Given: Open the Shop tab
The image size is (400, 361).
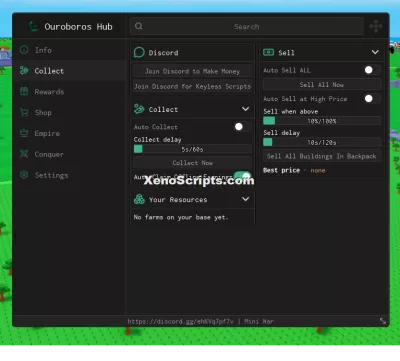Looking at the screenshot, I should tap(69, 112).
